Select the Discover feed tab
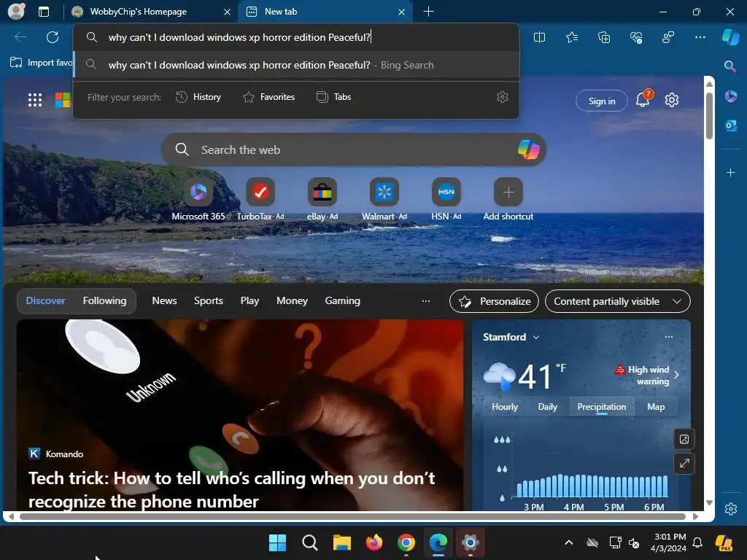Screen dimensions: 747x560 pyautogui.click(x=46, y=301)
